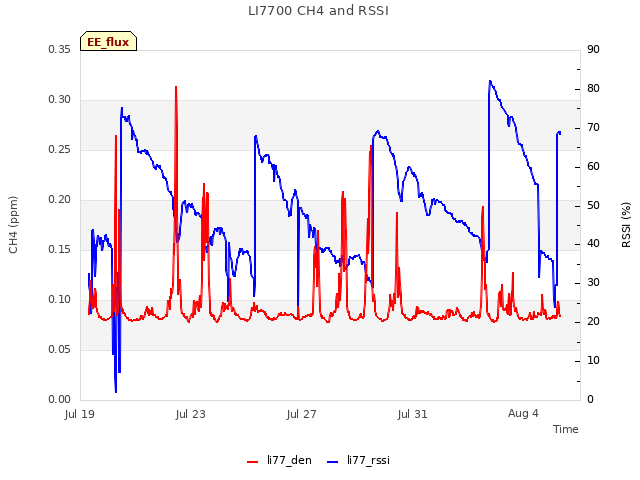This screenshot has width=640, height=480.
Task: Click the 50 right axis value
Action: click(593, 205)
